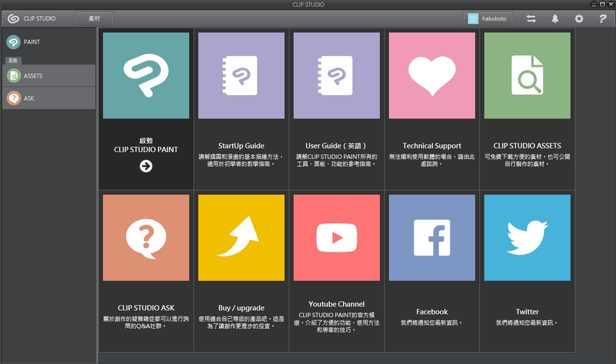Open the User Guide notebook tile
616x364 pixels.
pos(336,76)
